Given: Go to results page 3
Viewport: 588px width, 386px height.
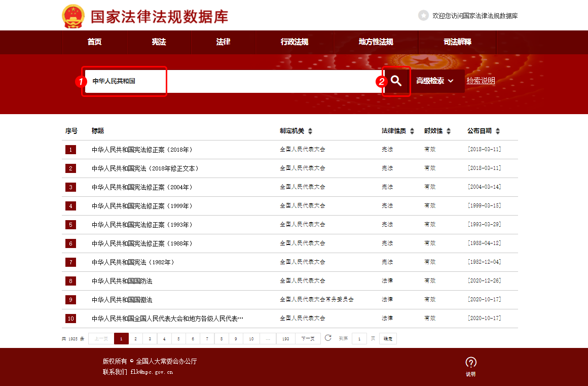Looking at the screenshot, I should [150, 339].
